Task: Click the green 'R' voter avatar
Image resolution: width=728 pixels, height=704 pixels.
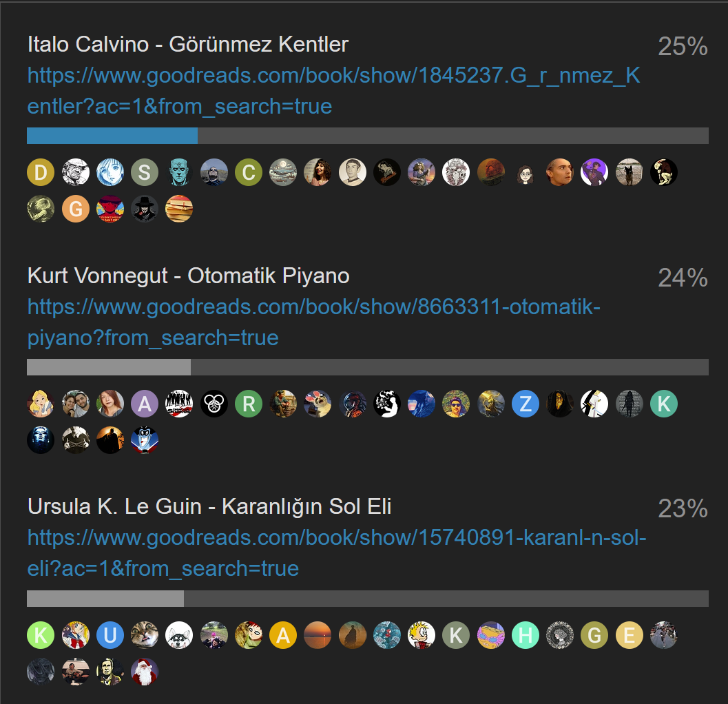Action: tap(249, 404)
